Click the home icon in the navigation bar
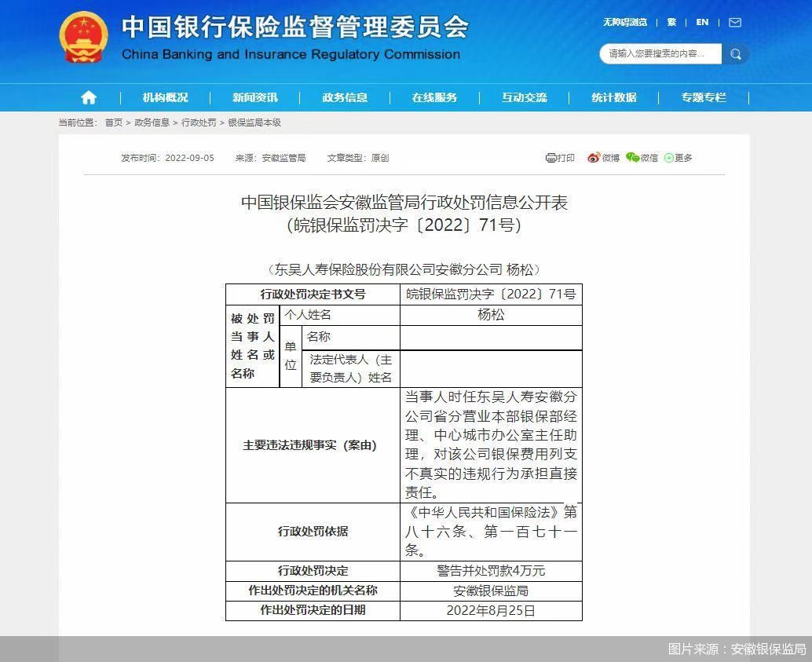Image resolution: width=812 pixels, height=662 pixels. click(88, 97)
